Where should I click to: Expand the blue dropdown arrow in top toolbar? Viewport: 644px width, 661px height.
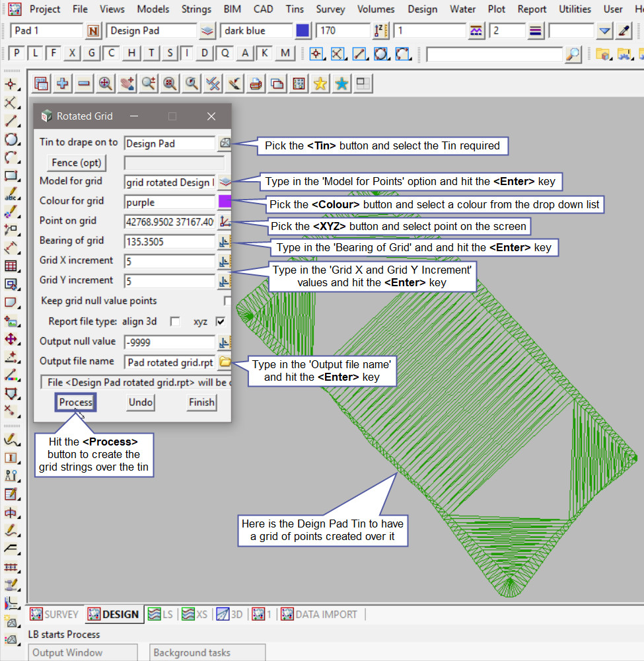pos(604,31)
